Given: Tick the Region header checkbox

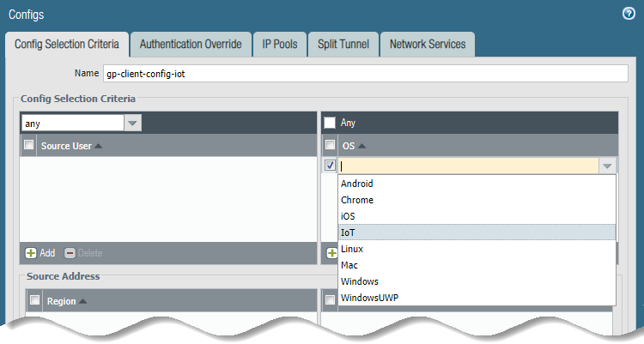Looking at the screenshot, I should pyautogui.click(x=34, y=301).
